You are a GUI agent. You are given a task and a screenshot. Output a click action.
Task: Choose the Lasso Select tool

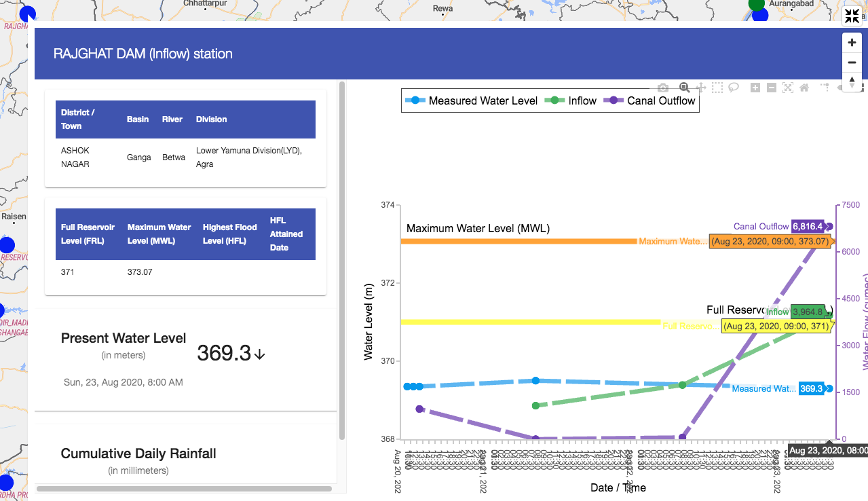click(734, 88)
